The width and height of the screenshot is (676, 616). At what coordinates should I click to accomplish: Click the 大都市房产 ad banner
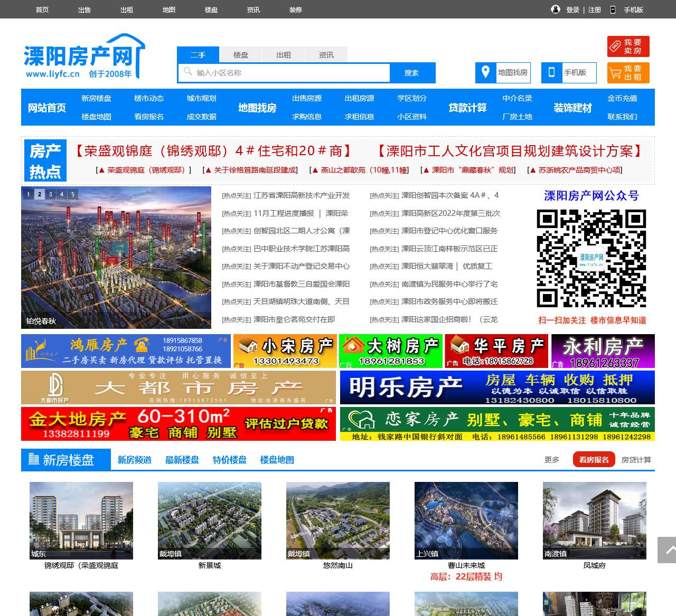click(179, 387)
